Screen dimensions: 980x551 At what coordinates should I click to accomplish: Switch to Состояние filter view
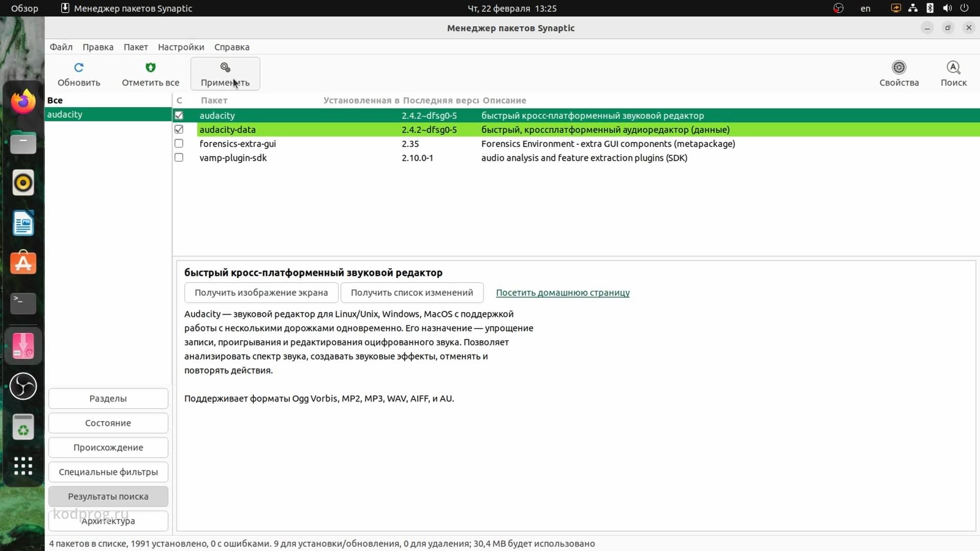(108, 423)
